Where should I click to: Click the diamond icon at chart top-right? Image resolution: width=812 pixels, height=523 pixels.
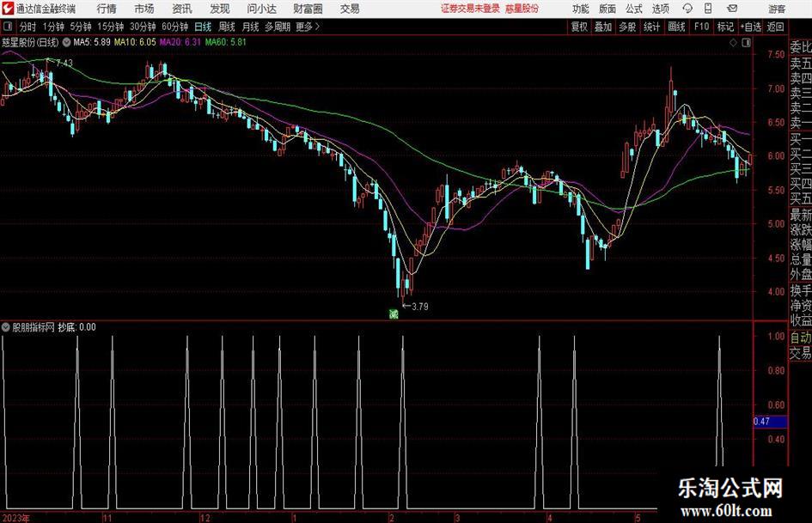click(733, 43)
